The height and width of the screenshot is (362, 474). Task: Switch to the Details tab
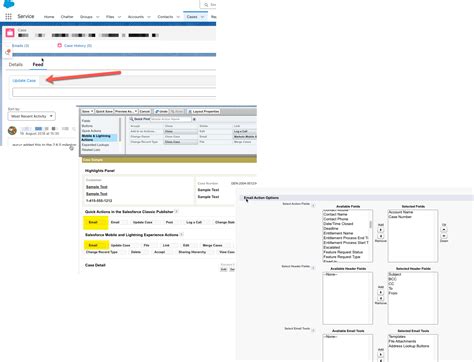coord(16,64)
